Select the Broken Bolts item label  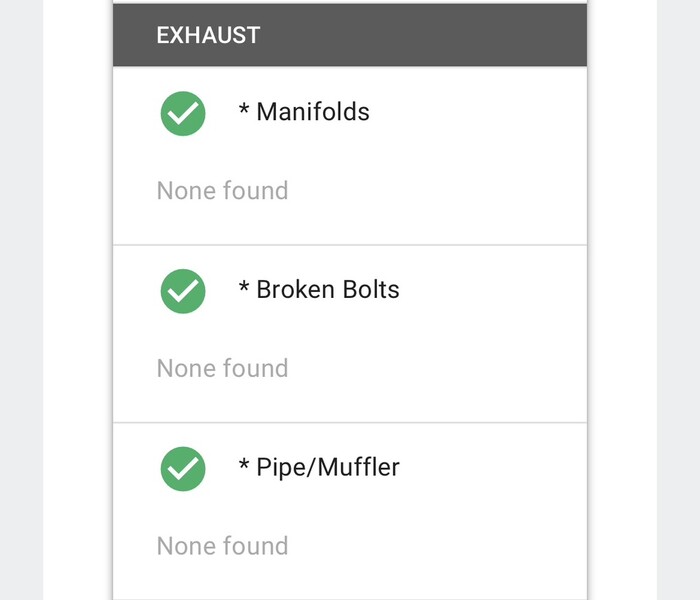328,290
